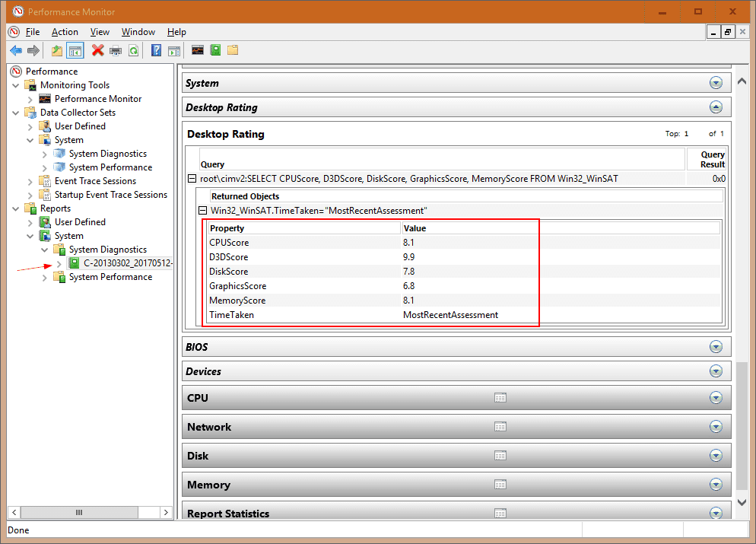Open data table icon in Disk section
756x544 pixels.
pyautogui.click(x=500, y=456)
